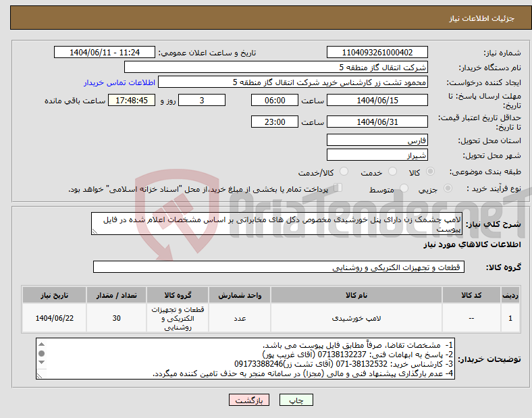
Task: Click the چاپ print button
Action: click(x=296, y=400)
